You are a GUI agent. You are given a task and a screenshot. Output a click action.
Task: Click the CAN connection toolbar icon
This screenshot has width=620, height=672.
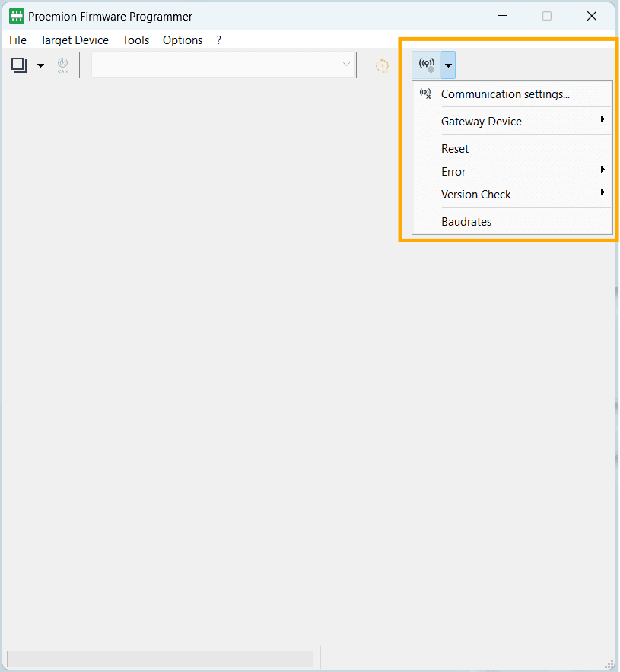(x=62, y=65)
